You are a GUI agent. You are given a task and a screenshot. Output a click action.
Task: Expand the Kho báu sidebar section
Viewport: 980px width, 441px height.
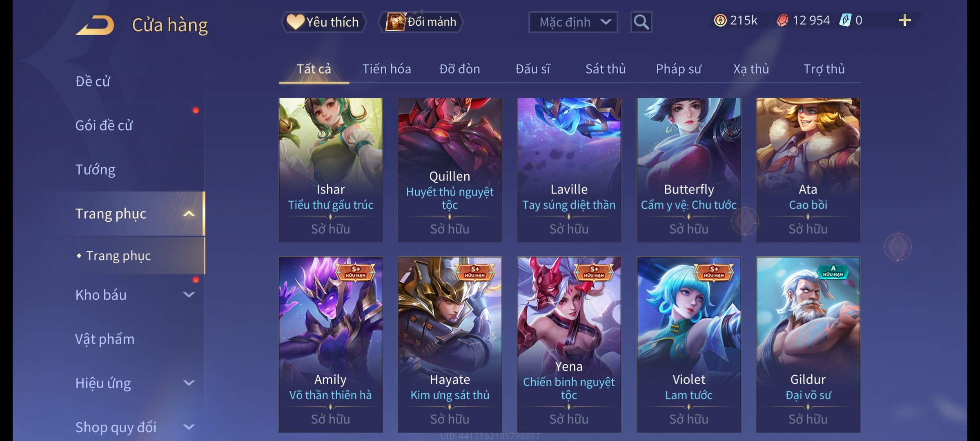click(x=189, y=294)
